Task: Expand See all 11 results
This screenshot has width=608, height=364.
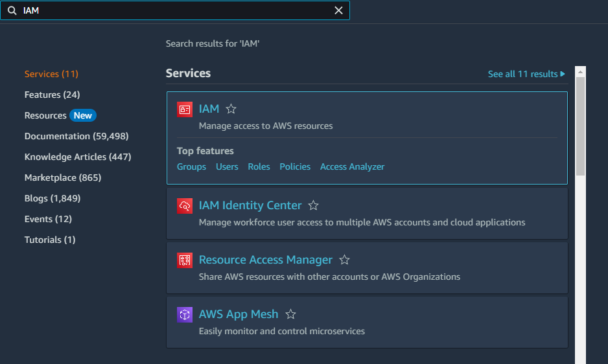Action: click(x=526, y=74)
